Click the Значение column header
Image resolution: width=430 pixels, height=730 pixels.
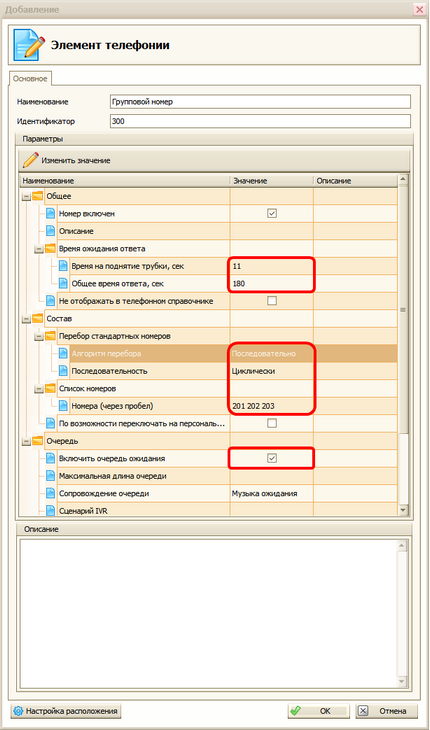pyautogui.click(x=271, y=181)
